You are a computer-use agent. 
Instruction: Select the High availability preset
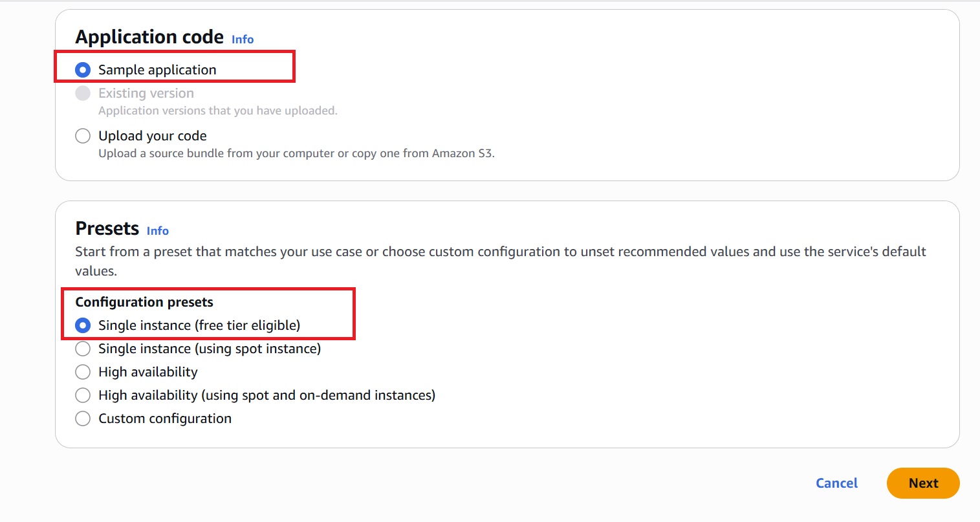point(83,372)
